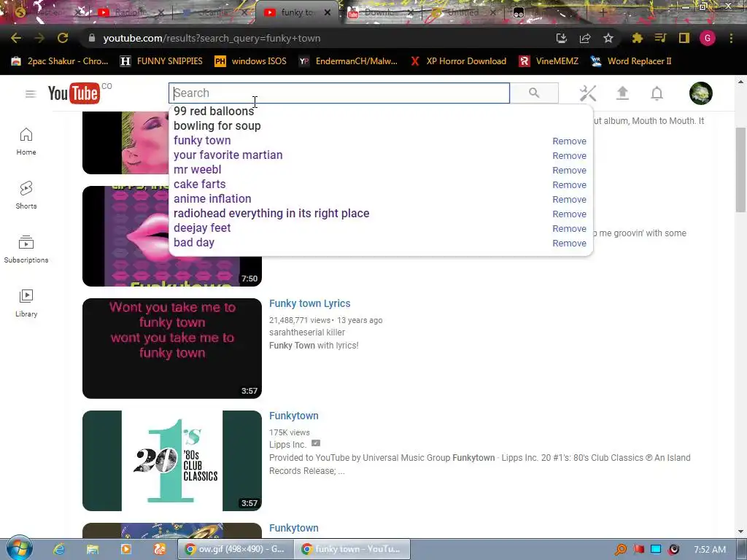The height and width of the screenshot is (560, 747).
Task: Click the install app icon in address bar
Action: click(x=562, y=38)
